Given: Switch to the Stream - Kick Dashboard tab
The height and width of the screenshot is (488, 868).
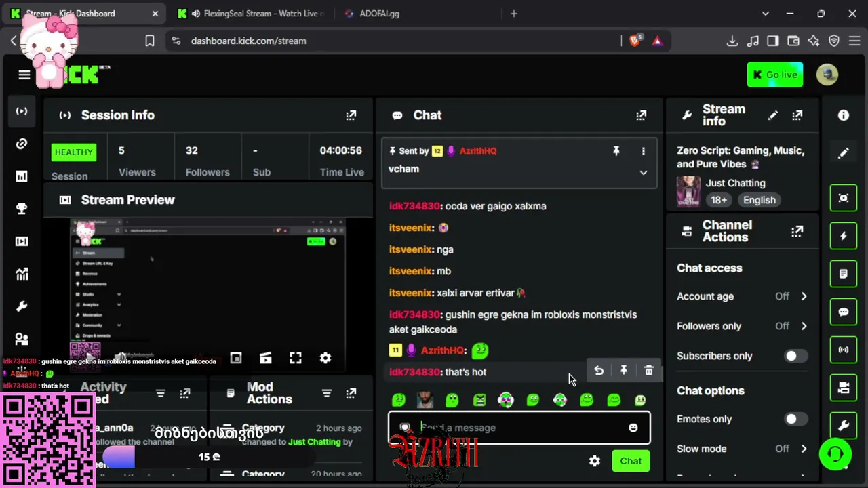Looking at the screenshot, I should point(85,14).
